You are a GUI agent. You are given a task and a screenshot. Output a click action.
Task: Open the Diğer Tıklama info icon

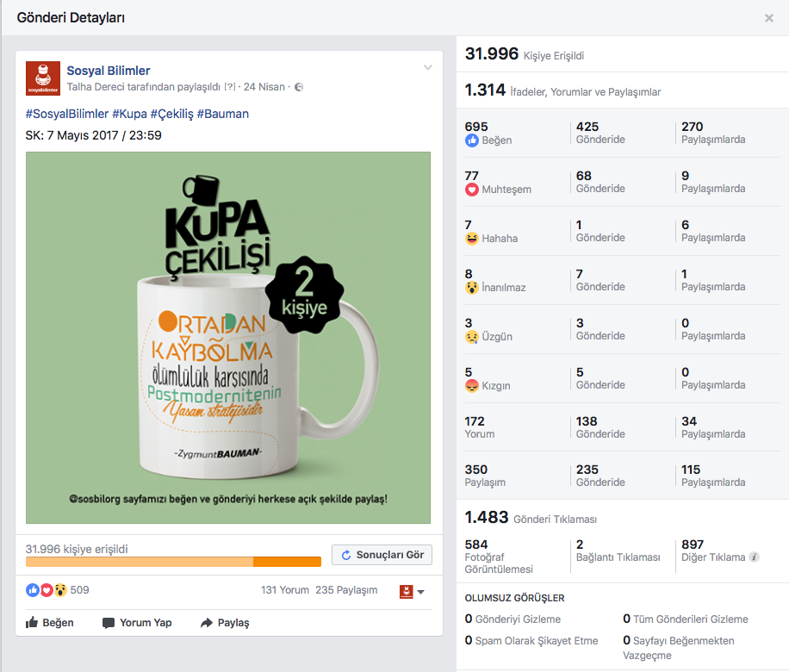(x=754, y=557)
